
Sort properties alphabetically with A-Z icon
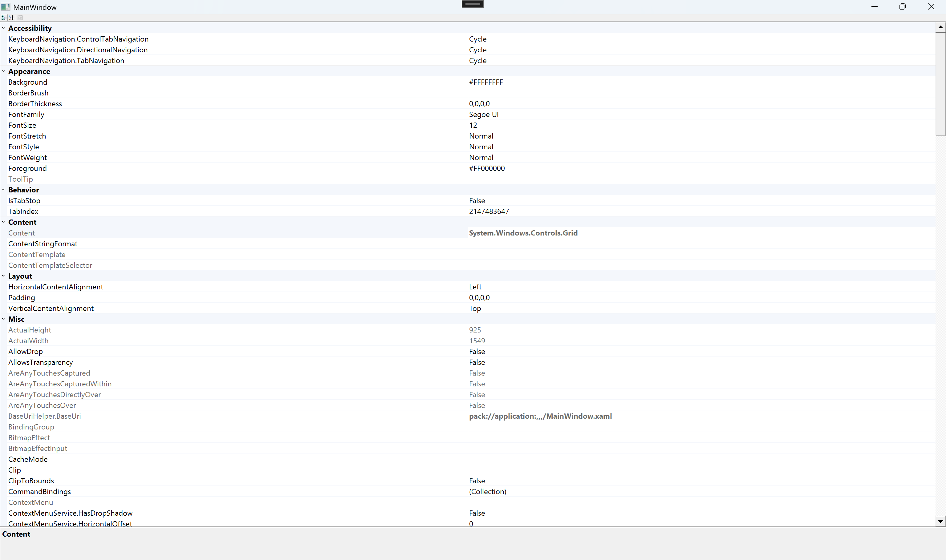(11, 18)
